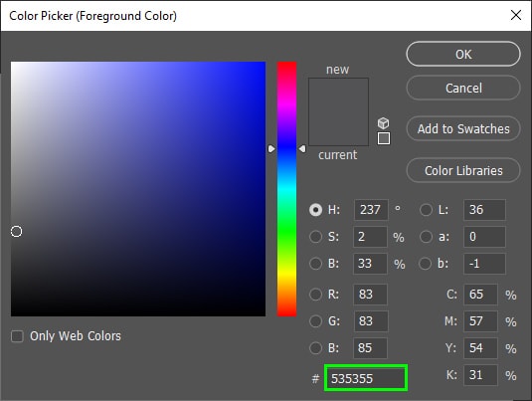Click the web-safe color cube icon
Screen dimensions: 532x401
[x=384, y=123]
